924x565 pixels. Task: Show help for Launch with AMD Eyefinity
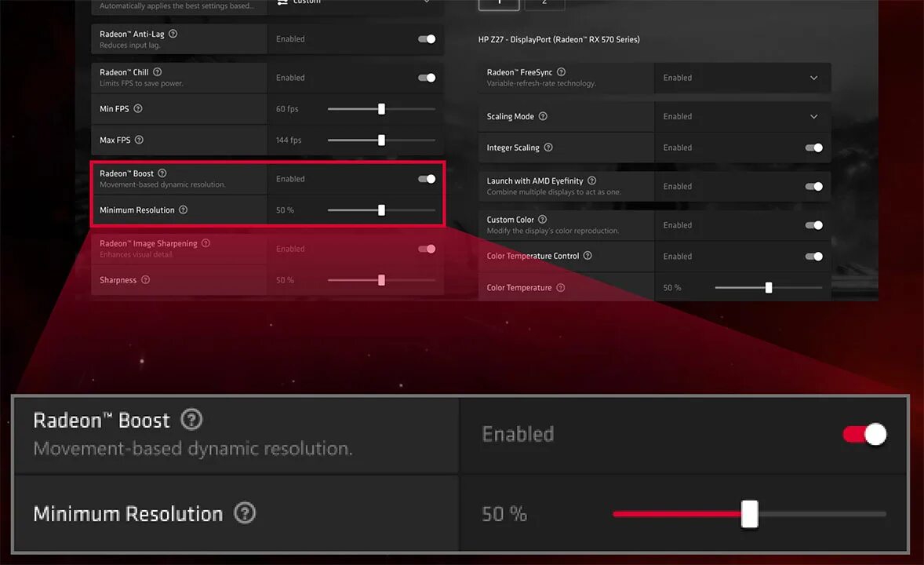(x=591, y=180)
